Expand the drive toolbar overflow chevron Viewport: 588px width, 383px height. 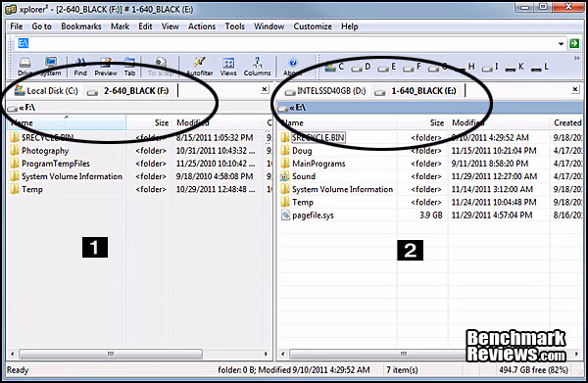pyautogui.click(x=577, y=58)
